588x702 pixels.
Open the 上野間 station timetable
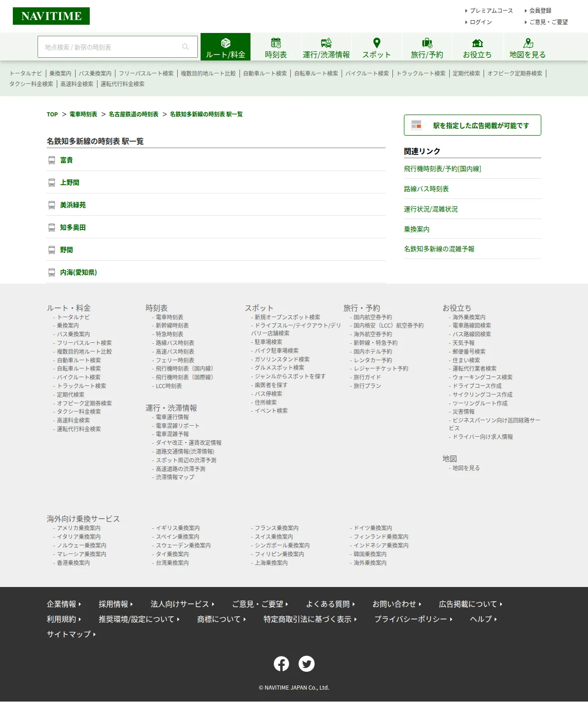(x=70, y=182)
